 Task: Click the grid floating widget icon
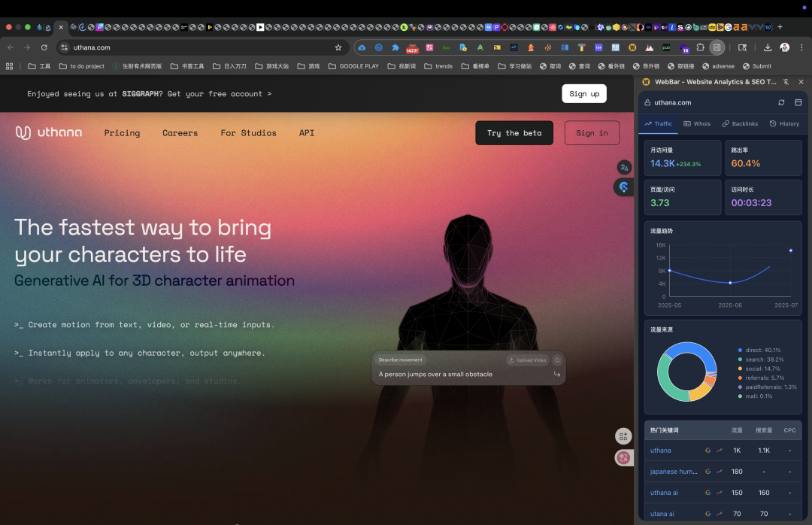coord(623,436)
